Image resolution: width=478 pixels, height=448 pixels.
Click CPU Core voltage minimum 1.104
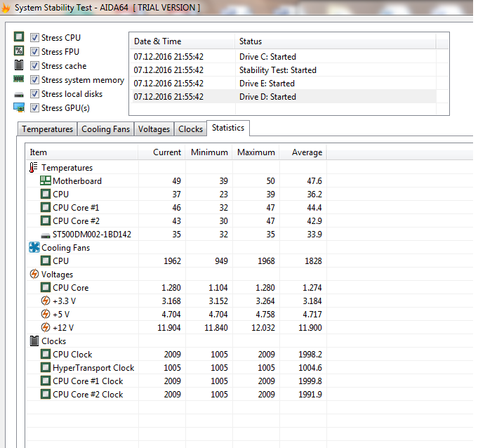pyautogui.click(x=218, y=288)
